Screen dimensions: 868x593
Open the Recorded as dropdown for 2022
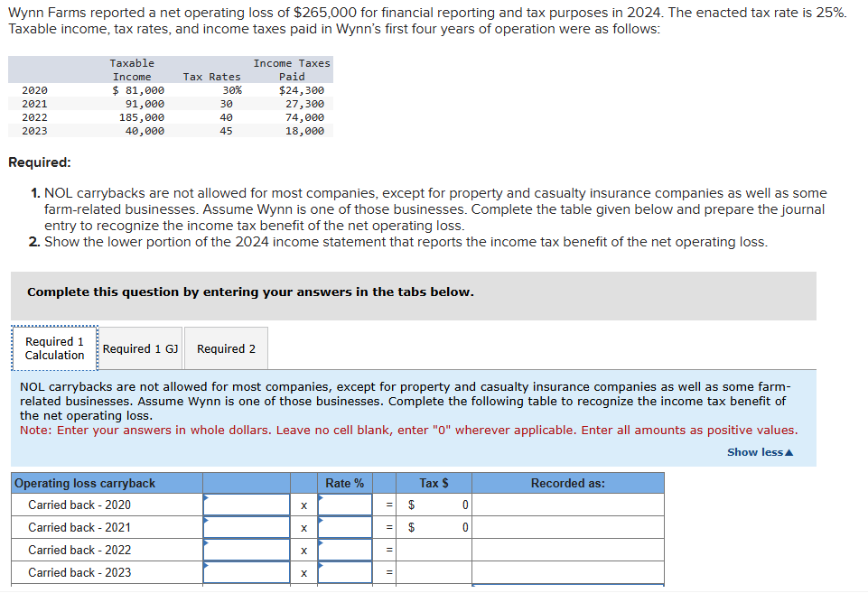click(567, 551)
